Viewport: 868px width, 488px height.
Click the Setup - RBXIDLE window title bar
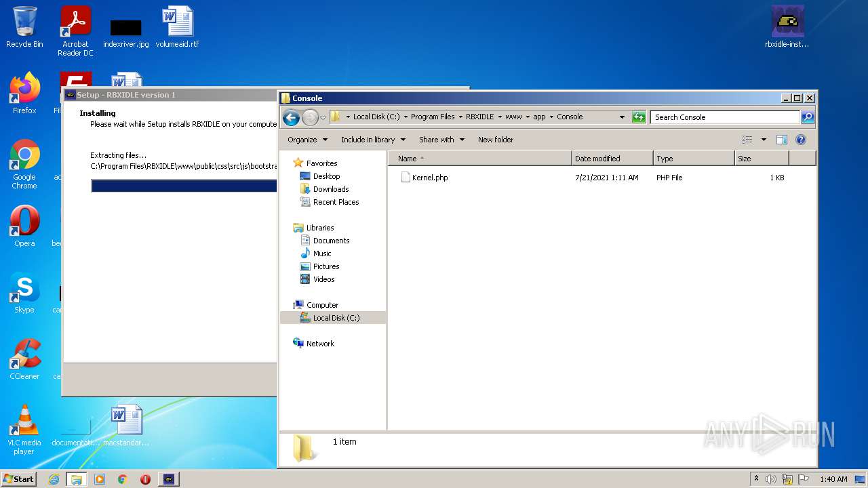170,95
